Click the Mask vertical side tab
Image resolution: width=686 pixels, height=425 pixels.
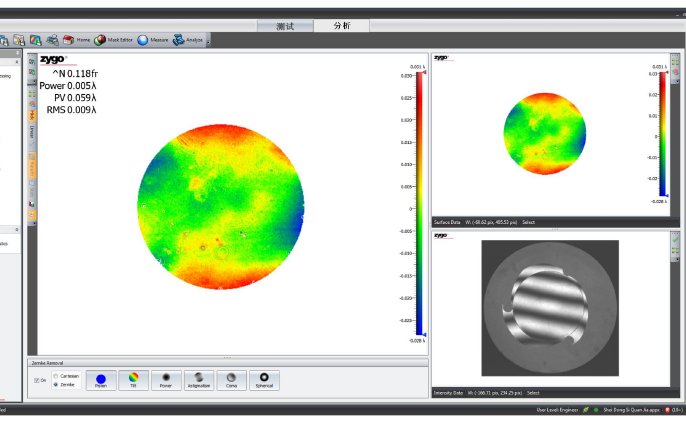point(32,113)
